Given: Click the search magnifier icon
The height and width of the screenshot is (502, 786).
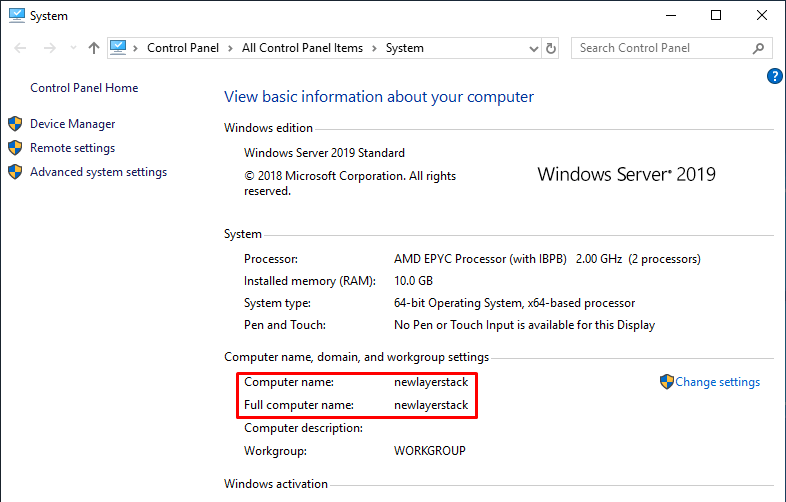Looking at the screenshot, I should click(758, 48).
